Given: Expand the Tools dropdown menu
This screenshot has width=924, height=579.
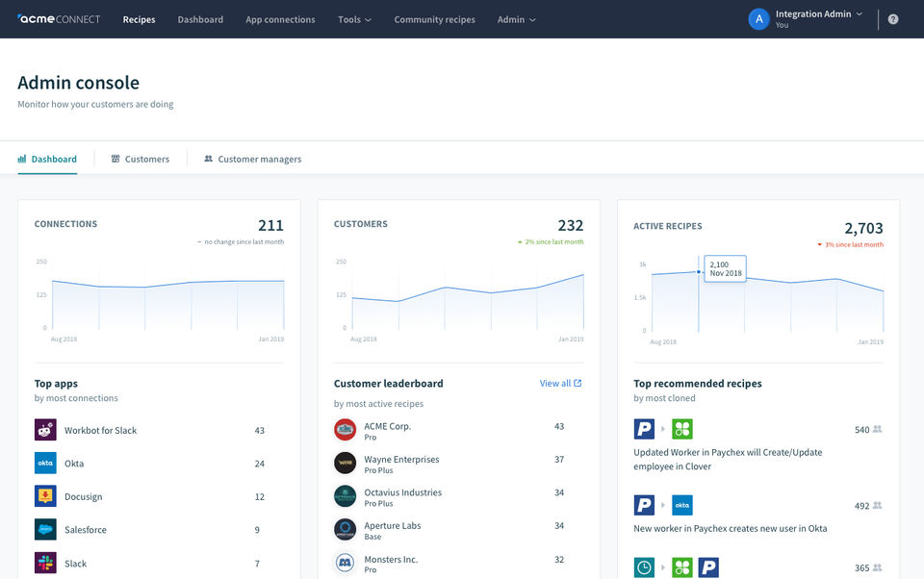Looking at the screenshot, I should [354, 19].
